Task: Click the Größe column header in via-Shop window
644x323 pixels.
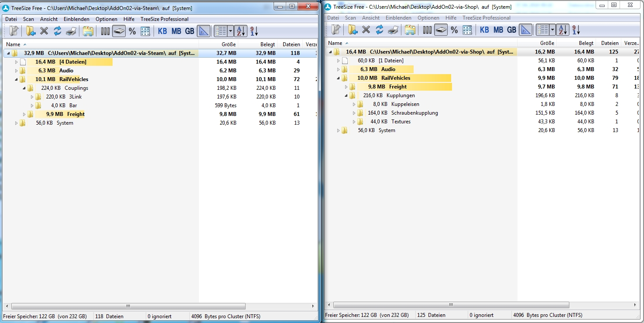Action: pyautogui.click(x=547, y=43)
